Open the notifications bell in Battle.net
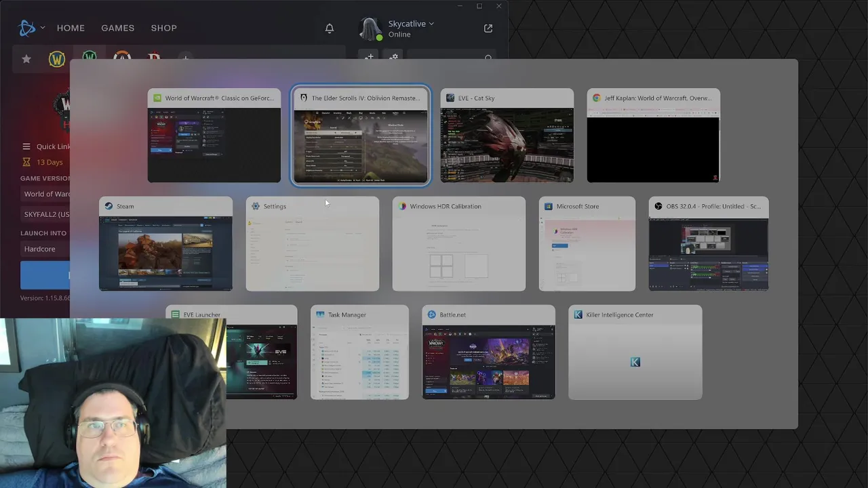The image size is (868, 488). coord(329,28)
